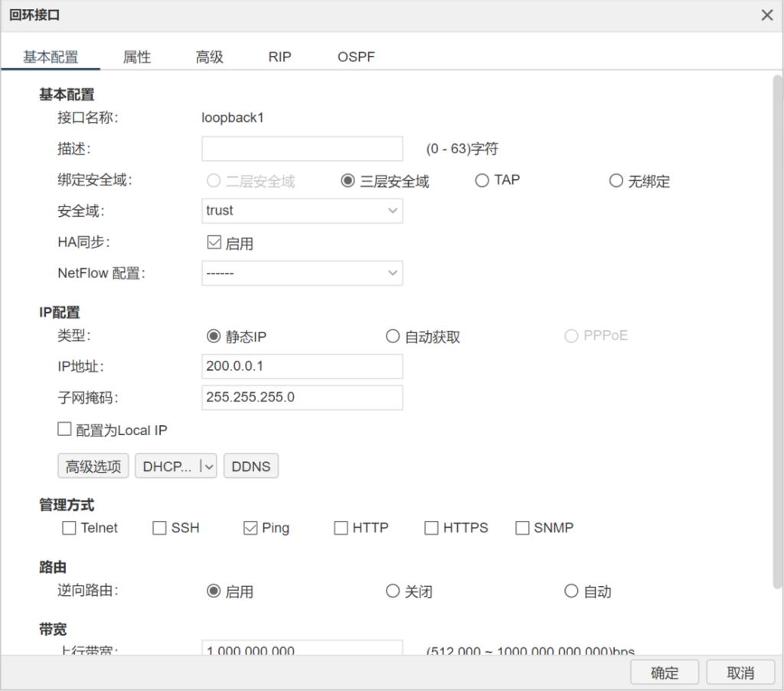Select 逆向路由 关闭 radio button
This screenshot has height=691, width=784.
(393, 591)
